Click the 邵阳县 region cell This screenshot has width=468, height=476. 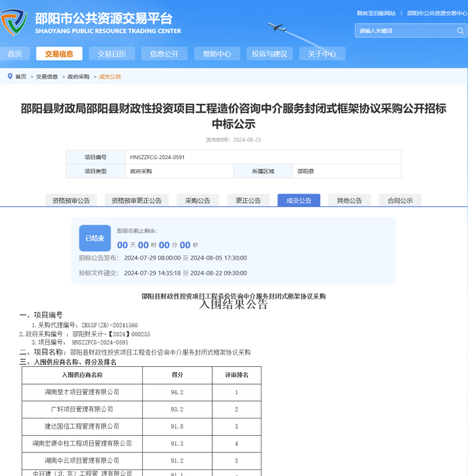[346, 171]
